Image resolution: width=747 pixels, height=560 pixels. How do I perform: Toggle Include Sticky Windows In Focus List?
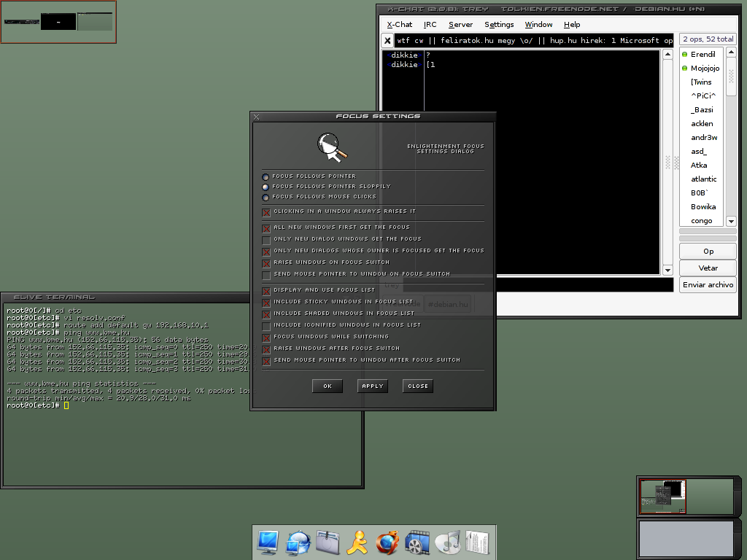coord(266,303)
